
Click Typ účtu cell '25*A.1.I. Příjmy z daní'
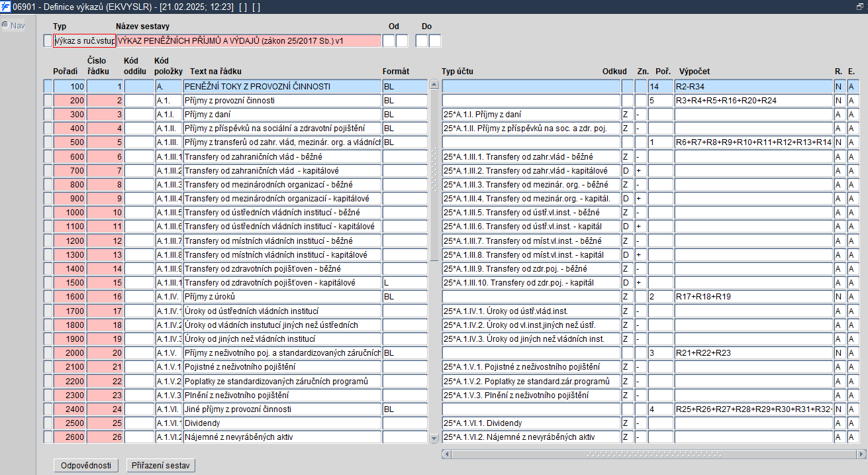click(531, 115)
